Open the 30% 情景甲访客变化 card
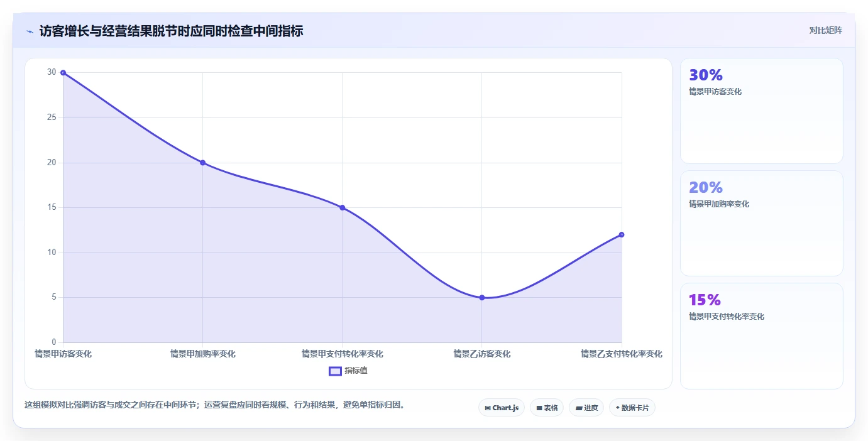The width and height of the screenshot is (868, 441). pos(761,111)
